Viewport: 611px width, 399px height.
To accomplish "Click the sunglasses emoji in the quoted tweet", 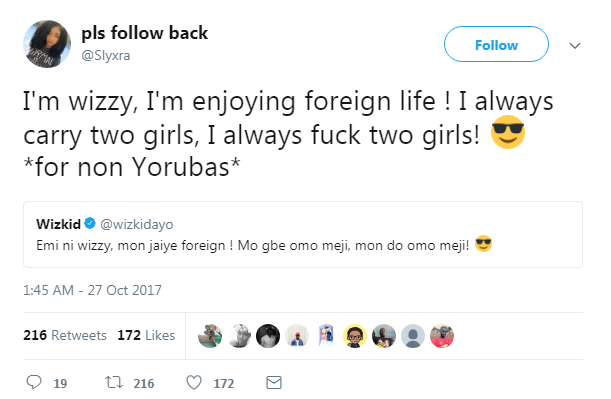I will click(x=484, y=244).
